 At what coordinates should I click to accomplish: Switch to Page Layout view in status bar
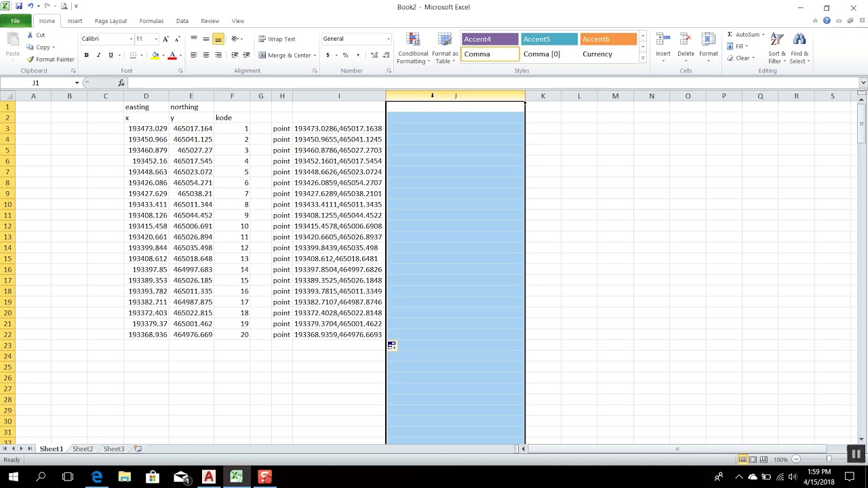(x=753, y=460)
